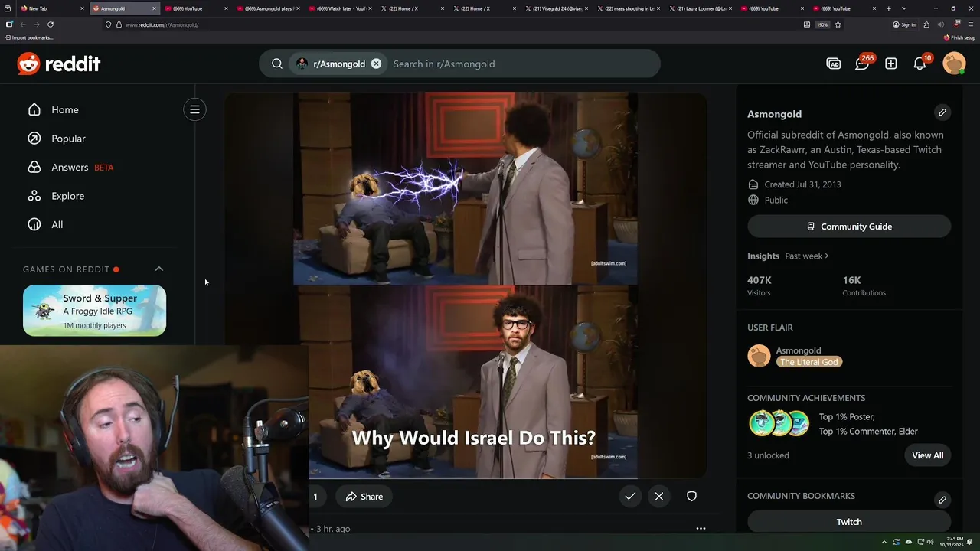The image size is (980, 551).
Task: Open the Reddit advertise icon
Action: coord(834,64)
